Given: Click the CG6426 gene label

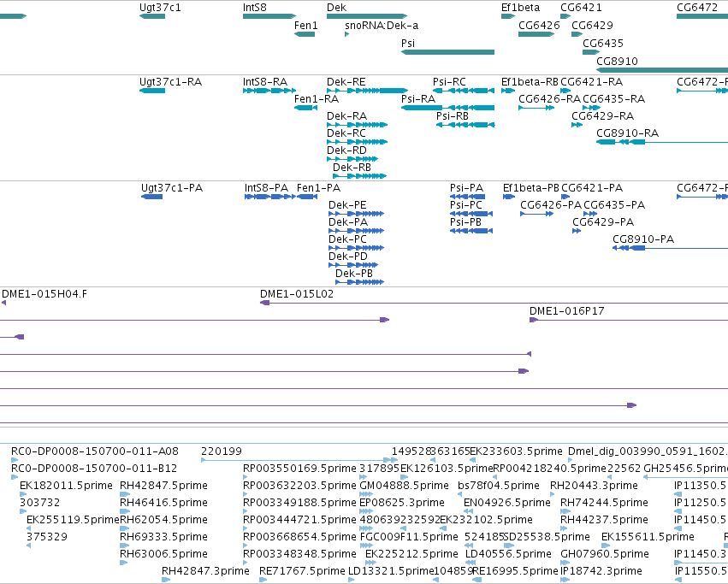Looking at the screenshot, I should click(539, 25).
